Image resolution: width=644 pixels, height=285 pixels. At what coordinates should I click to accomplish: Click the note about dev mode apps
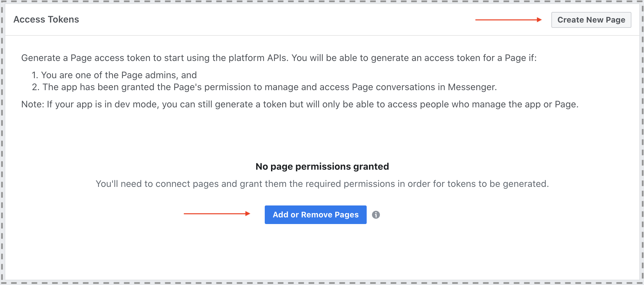click(x=299, y=104)
